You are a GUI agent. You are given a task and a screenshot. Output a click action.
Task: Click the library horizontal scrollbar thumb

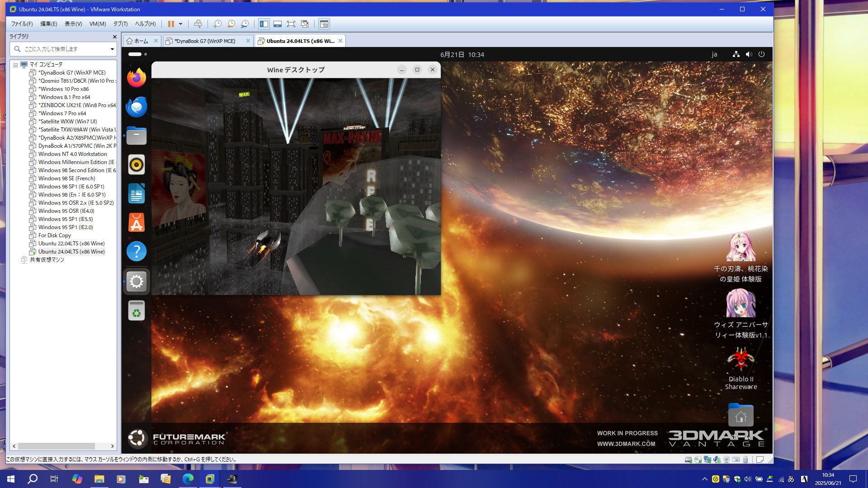pyautogui.click(x=57, y=446)
